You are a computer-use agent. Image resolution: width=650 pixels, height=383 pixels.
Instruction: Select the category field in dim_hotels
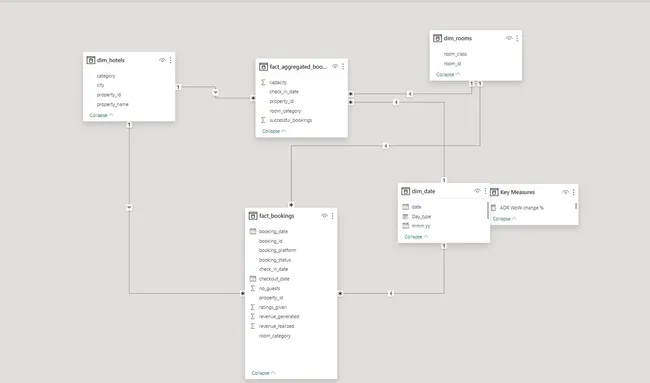(106, 76)
